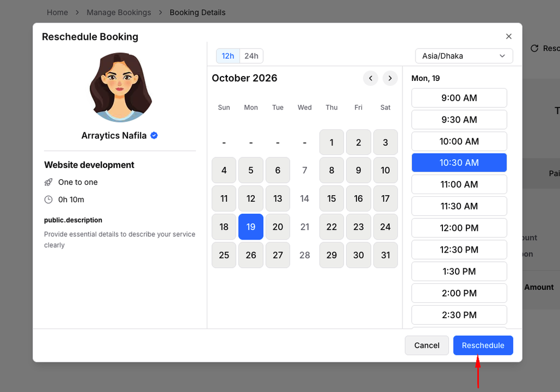The height and width of the screenshot is (392, 560).
Task: Go to previous month in calendar
Action: click(x=370, y=78)
